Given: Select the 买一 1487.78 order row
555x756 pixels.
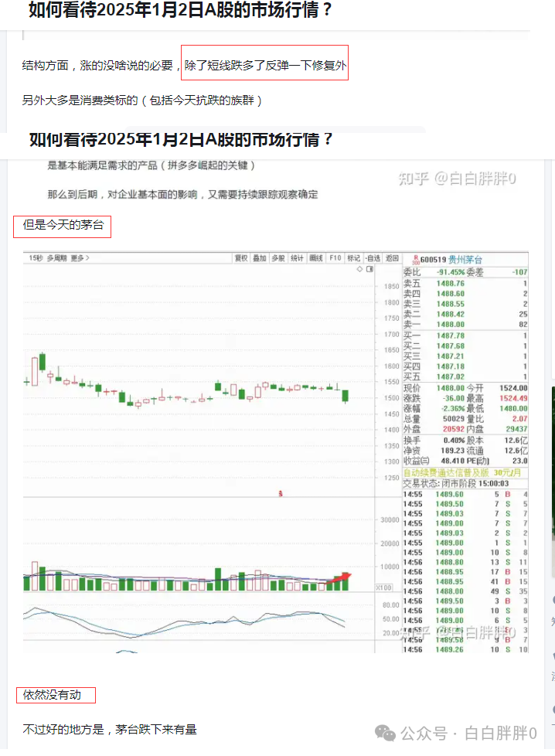Looking at the screenshot, I should pos(465,335).
